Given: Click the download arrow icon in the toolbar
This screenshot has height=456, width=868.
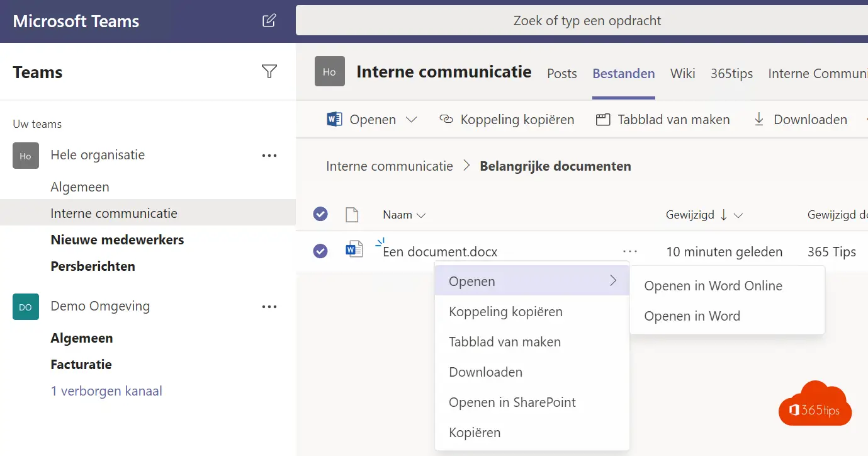Looking at the screenshot, I should 759,119.
